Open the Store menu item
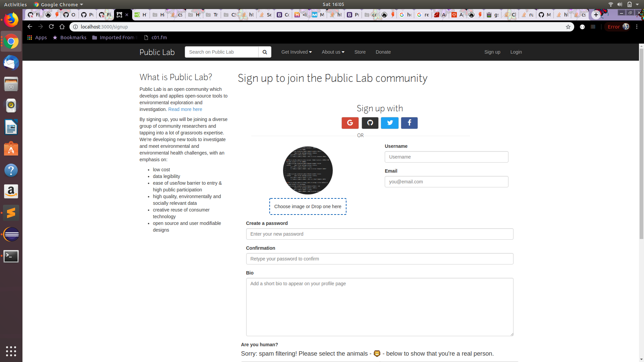The image size is (644, 362). [360, 52]
